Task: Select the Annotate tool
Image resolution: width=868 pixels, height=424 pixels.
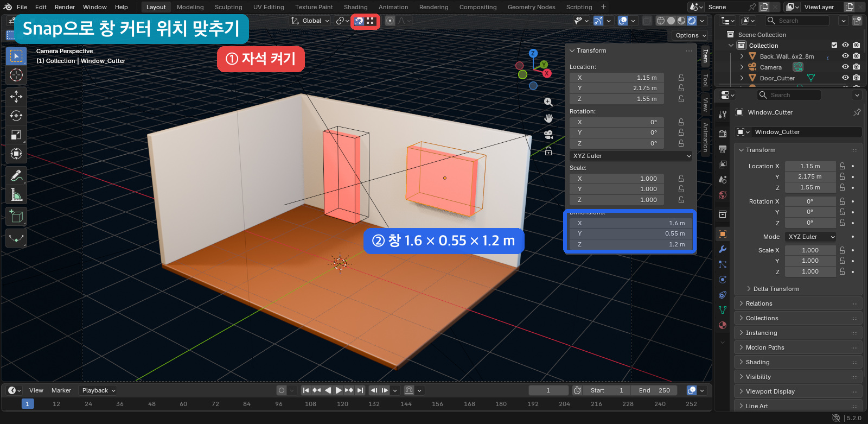Action: click(16, 175)
